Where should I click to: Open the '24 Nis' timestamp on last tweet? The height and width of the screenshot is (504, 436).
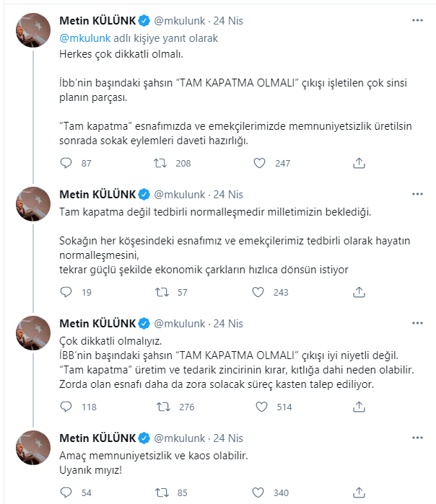[x=229, y=438]
